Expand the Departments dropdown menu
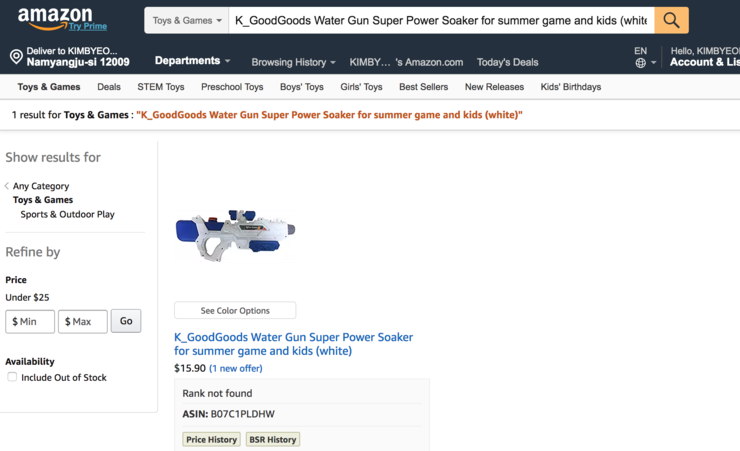The width and height of the screenshot is (740, 451). click(x=192, y=61)
